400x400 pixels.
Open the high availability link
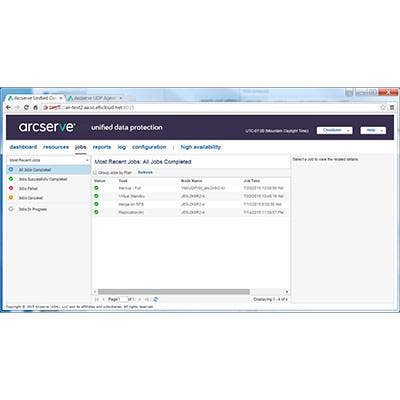coord(201,147)
